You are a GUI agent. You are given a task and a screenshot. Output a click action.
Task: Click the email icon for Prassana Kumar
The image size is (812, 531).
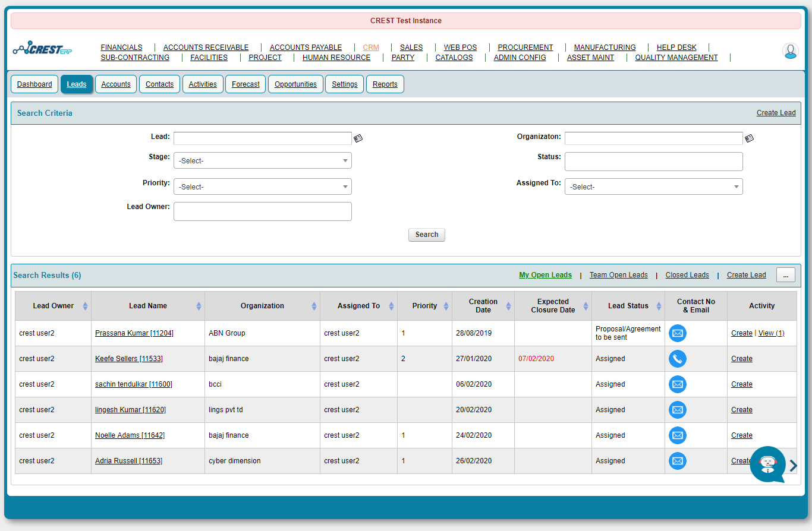(677, 333)
